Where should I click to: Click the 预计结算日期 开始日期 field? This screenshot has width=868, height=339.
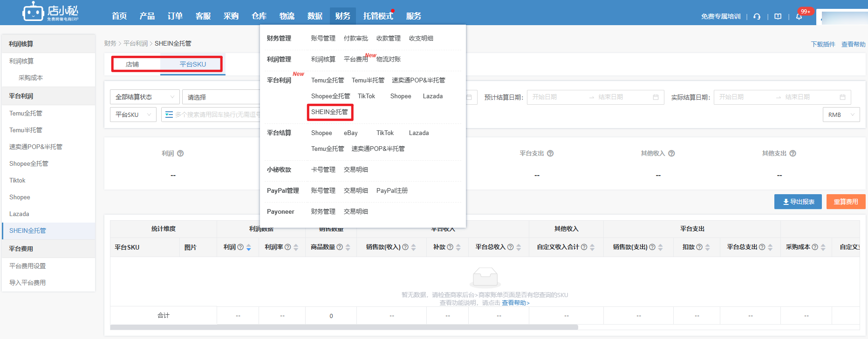(x=558, y=97)
